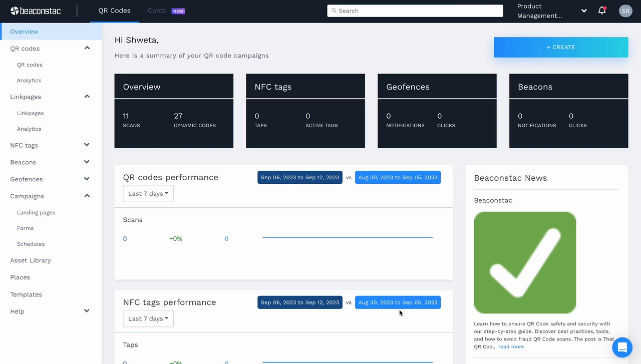The height and width of the screenshot is (364, 641).
Task: Click the read more link
Action: click(x=511, y=346)
